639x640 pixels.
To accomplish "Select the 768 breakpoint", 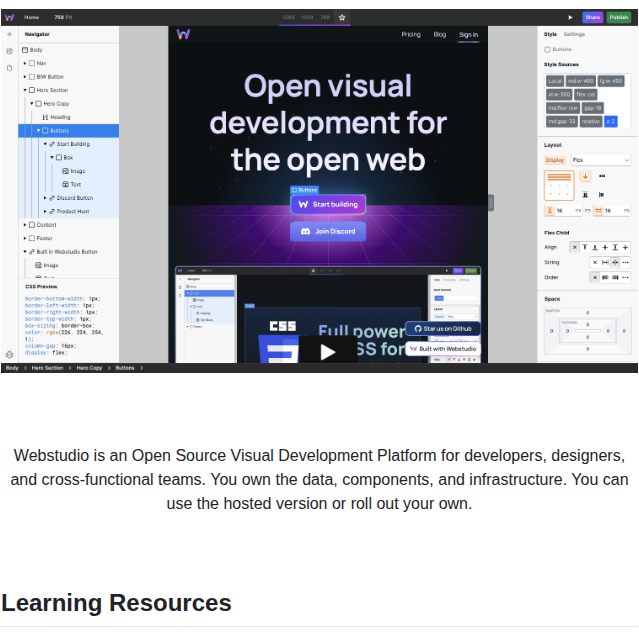I will [325, 17].
